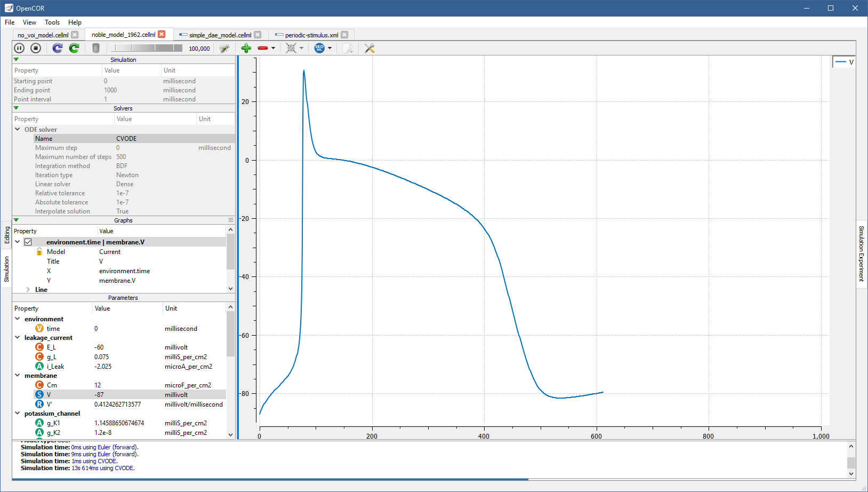Click the simulation delay slider

146,48
